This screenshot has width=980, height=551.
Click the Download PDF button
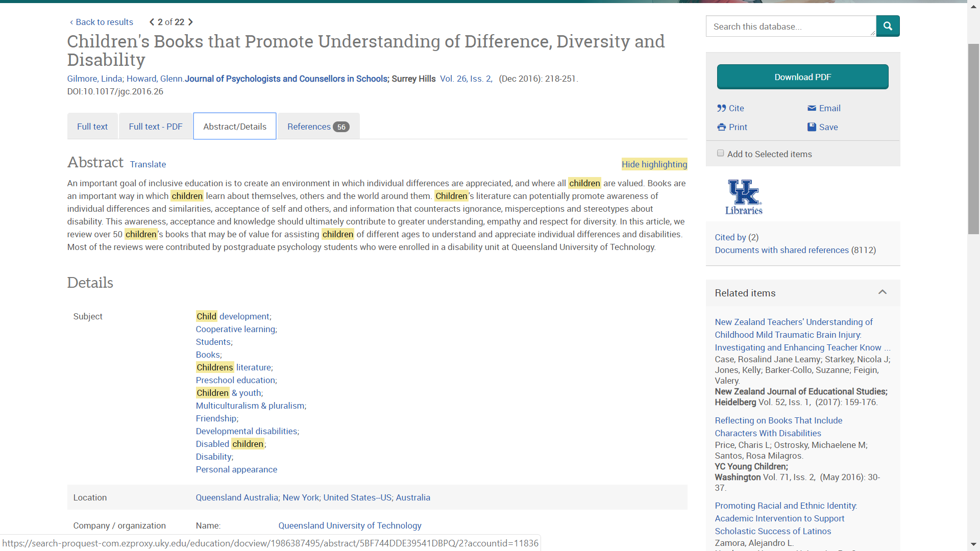802,77
